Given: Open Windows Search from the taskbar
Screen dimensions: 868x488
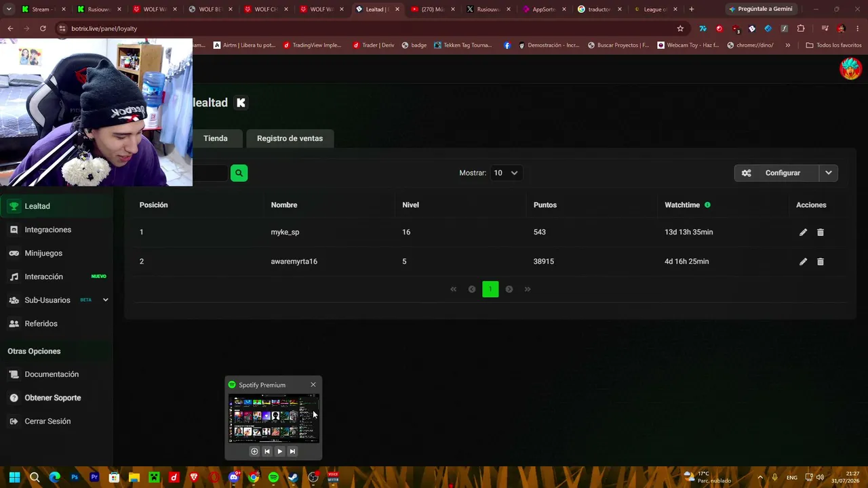Looking at the screenshot, I should [35, 477].
